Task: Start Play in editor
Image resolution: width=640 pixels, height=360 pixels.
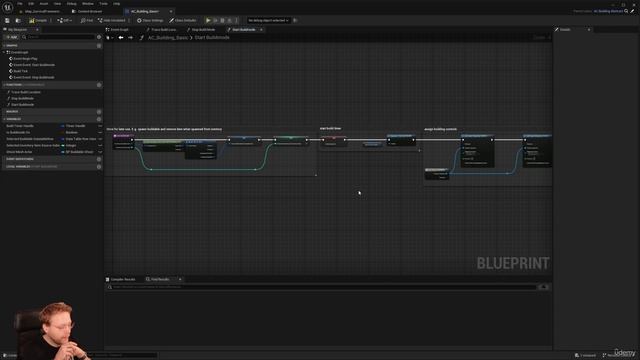Action: point(208,20)
